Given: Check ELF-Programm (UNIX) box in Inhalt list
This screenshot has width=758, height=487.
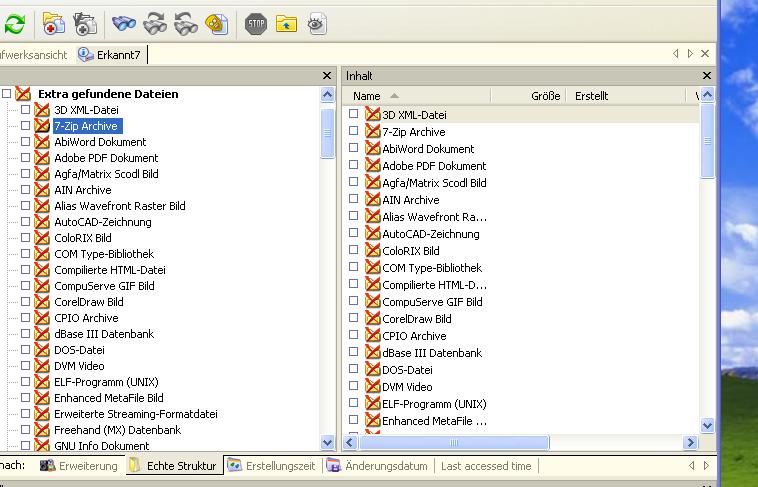Looking at the screenshot, I should [x=353, y=402].
